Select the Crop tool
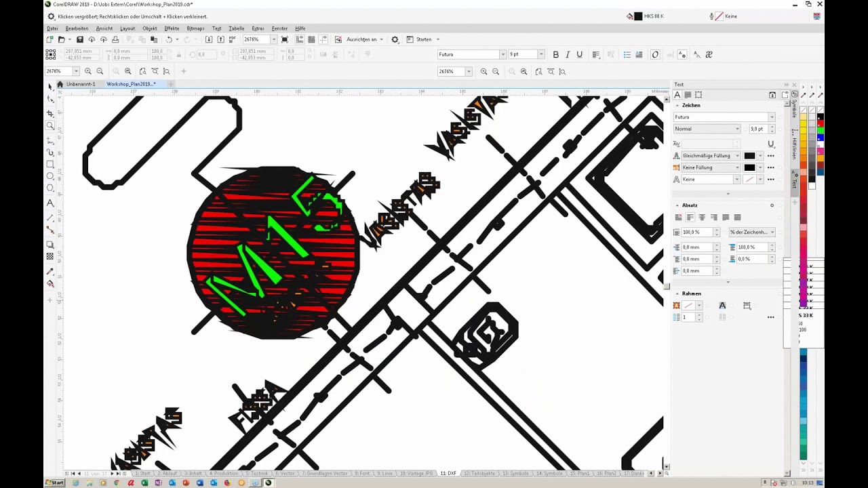This screenshot has width=868, height=488. (x=50, y=113)
